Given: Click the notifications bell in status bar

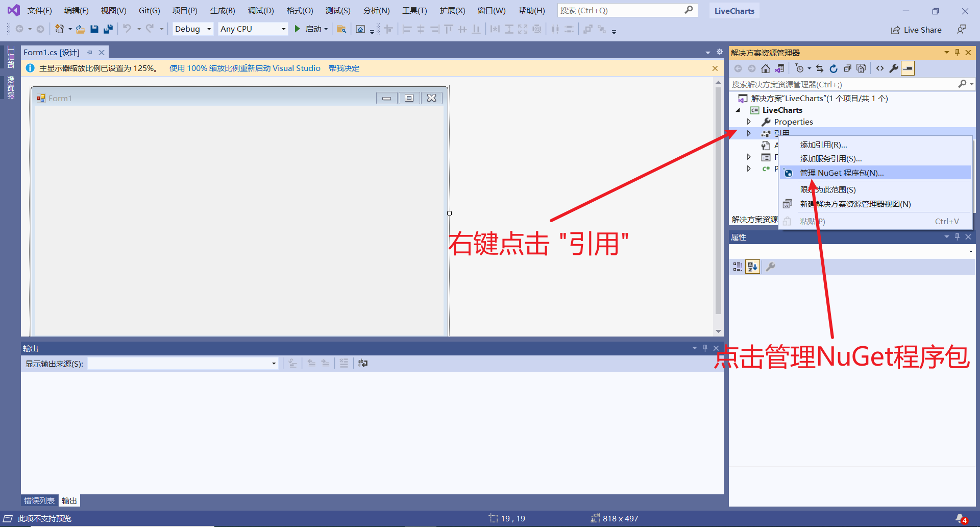Looking at the screenshot, I should (961, 518).
